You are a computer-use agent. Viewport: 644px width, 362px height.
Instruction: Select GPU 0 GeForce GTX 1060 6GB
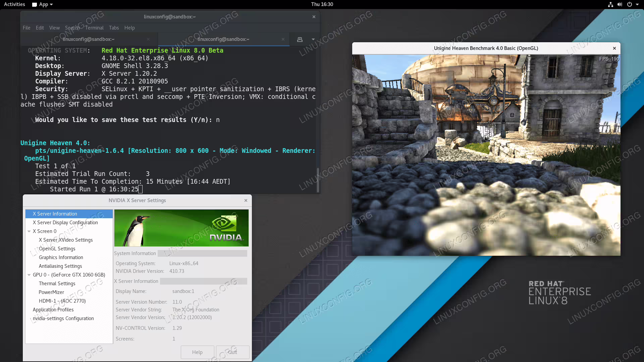tap(69, 275)
